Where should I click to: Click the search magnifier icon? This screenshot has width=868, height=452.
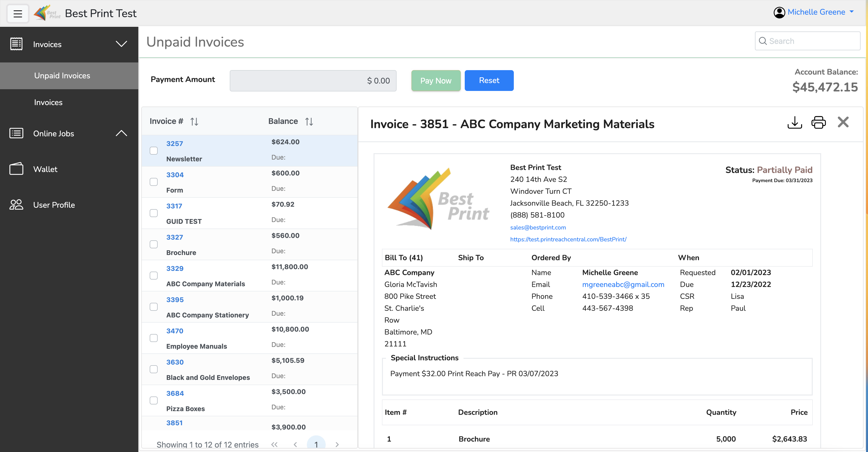tap(764, 41)
